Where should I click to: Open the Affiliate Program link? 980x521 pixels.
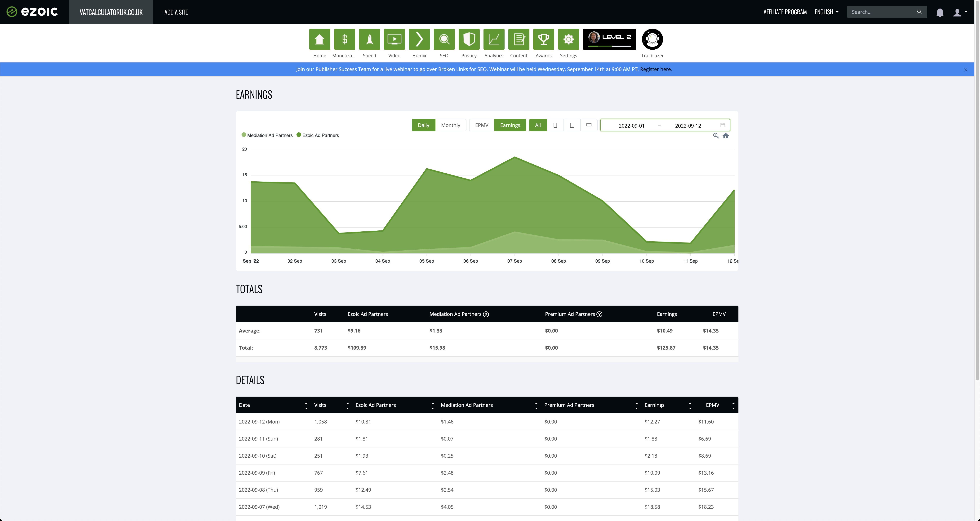[x=785, y=12]
